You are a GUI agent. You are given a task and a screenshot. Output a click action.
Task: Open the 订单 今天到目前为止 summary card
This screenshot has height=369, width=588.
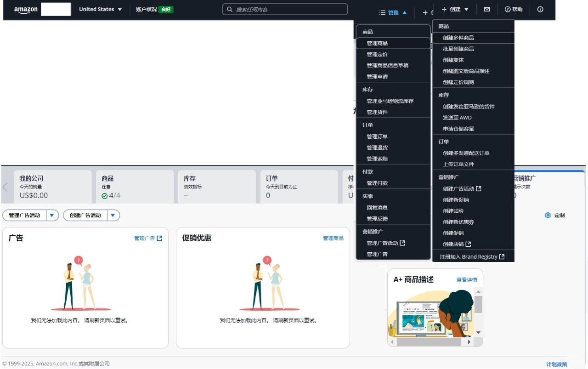pyautogui.click(x=299, y=187)
